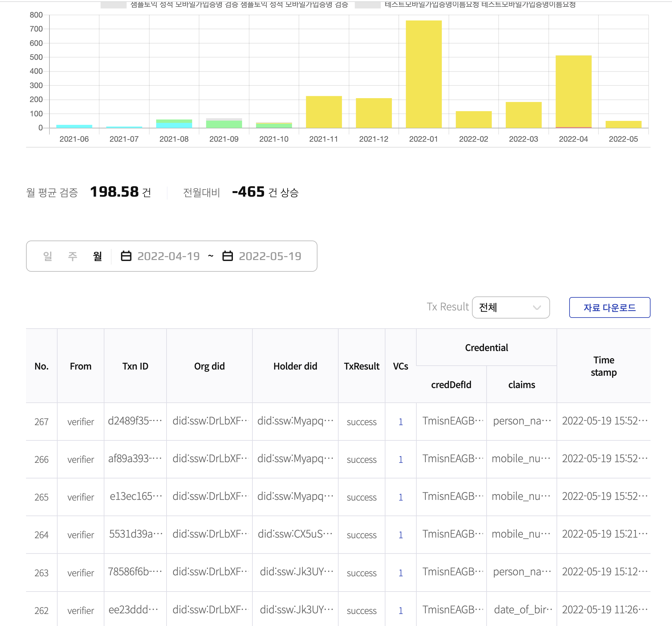Image resolution: width=672 pixels, height=626 pixels.
Task: Click the 2022-04 yellow chart bar
Action: coord(573,91)
